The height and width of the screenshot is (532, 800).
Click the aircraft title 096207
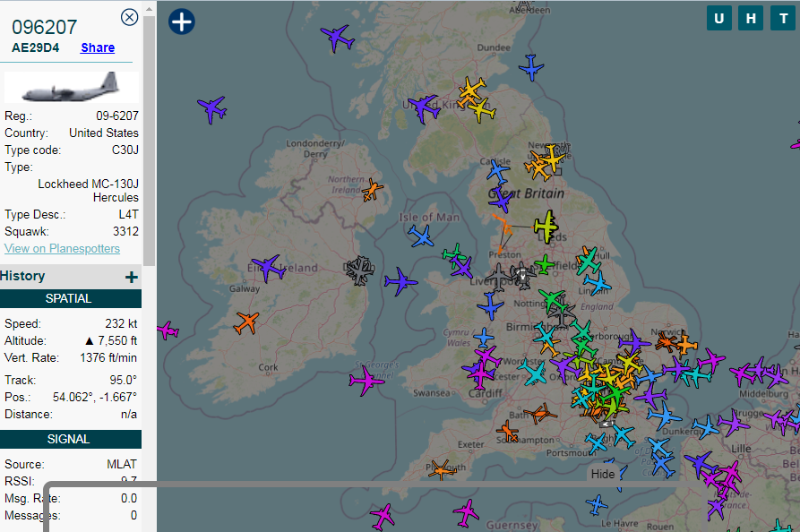[45, 27]
